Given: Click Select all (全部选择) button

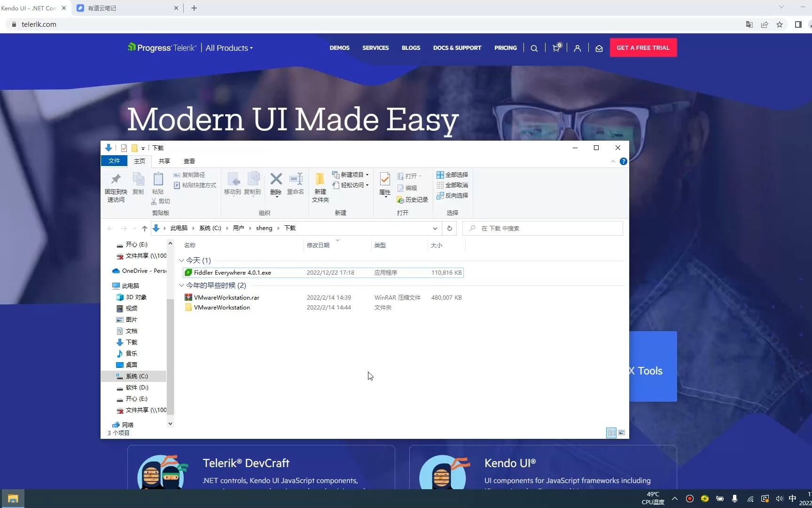Looking at the screenshot, I should pyautogui.click(x=452, y=175).
